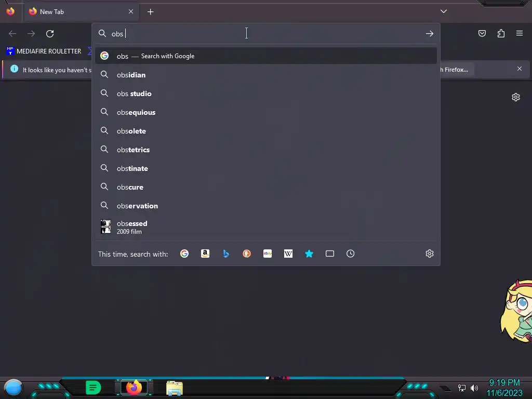Viewport: 532px width, 399px height.
Task: Expand the list all tabs chevron
Action: (x=444, y=11)
